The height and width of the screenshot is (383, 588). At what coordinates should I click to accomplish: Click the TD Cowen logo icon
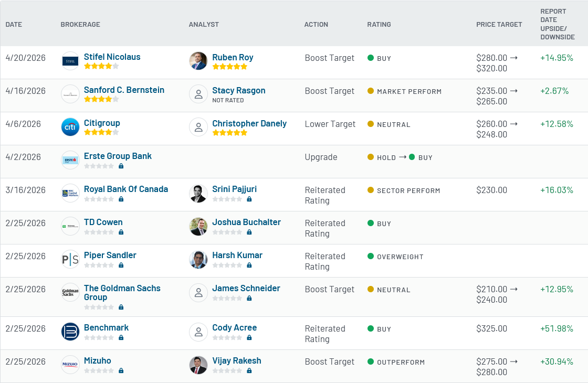(70, 226)
